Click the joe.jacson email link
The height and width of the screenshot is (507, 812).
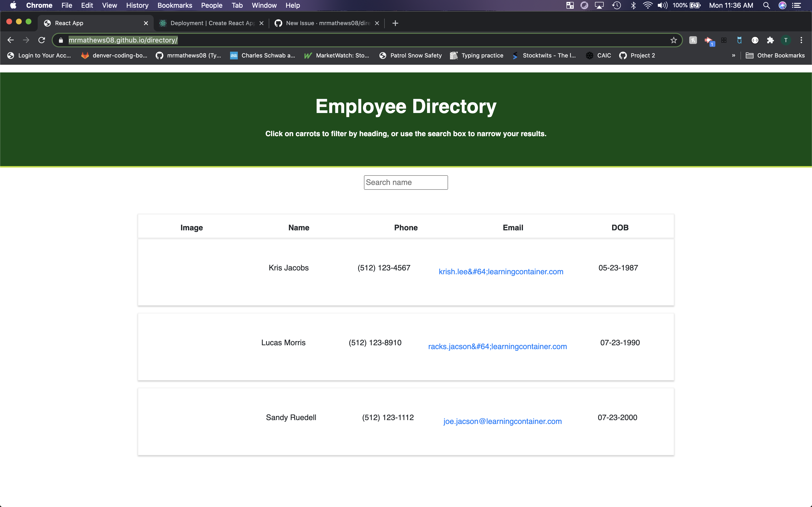[x=502, y=421]
